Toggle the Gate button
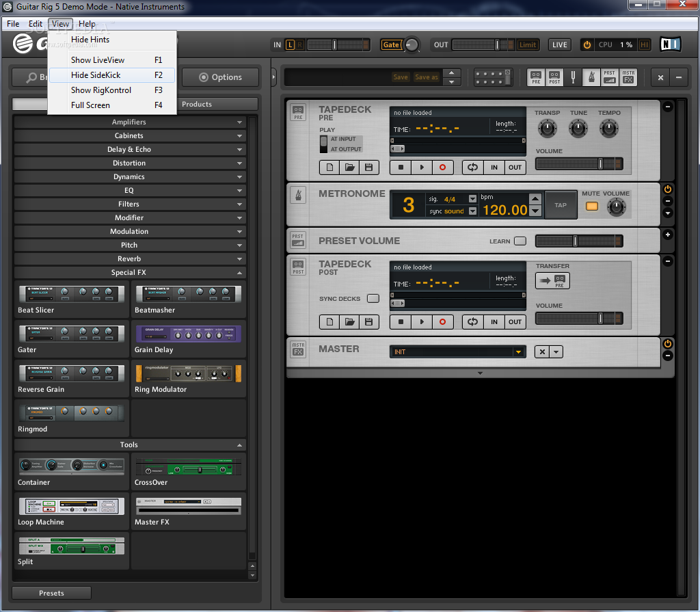Viewport: 700px width, 612px height. [391, 44]
